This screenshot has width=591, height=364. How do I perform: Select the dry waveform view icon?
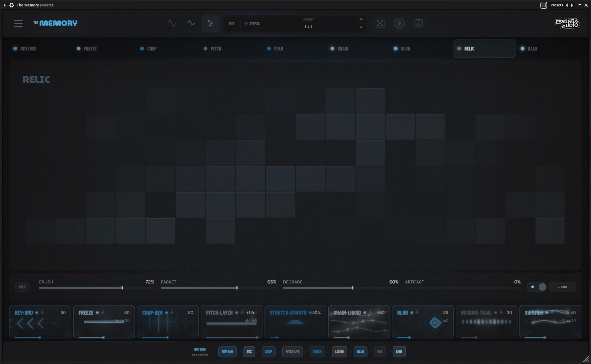click(x=172, y=24)
